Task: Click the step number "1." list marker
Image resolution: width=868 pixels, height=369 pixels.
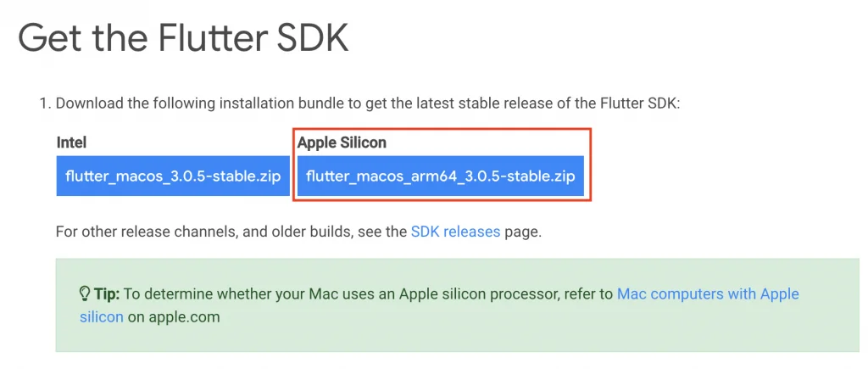Action: [46, 103]
